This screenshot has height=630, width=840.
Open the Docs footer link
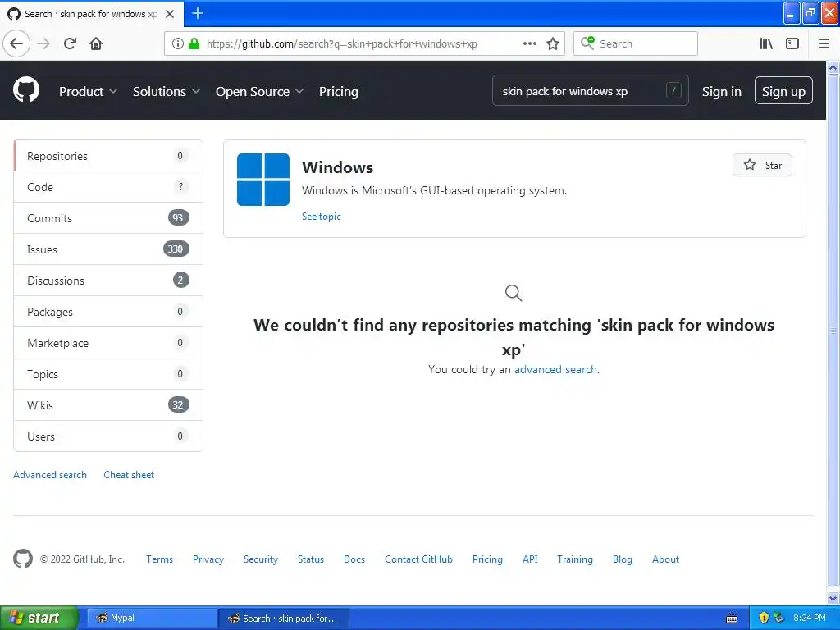(x=354, y=559)
